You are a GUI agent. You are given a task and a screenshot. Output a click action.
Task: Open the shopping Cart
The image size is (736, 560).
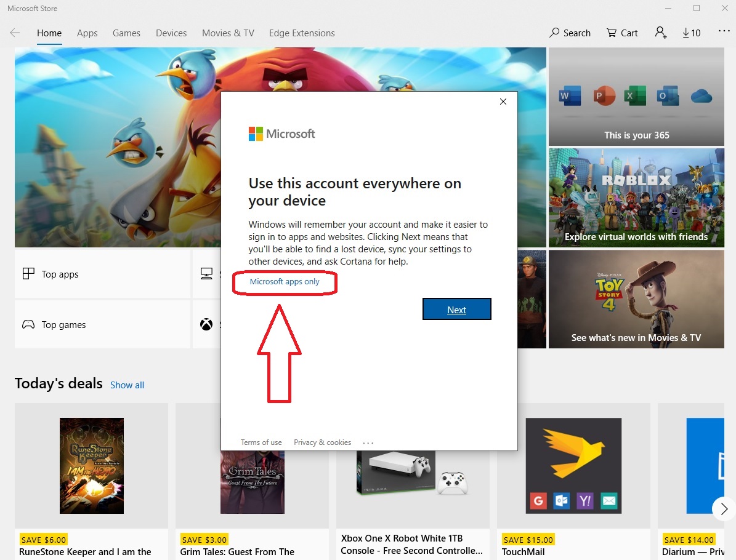[621, 33]
